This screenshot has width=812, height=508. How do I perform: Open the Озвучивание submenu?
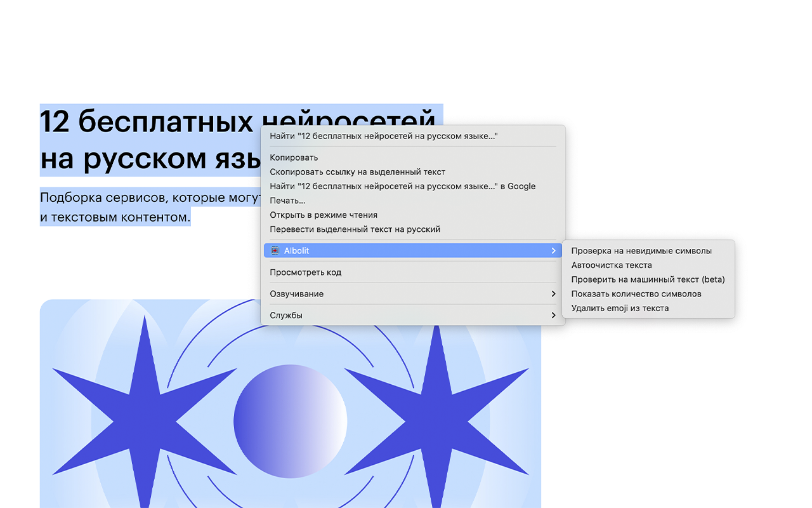click(x=412, y=294)
